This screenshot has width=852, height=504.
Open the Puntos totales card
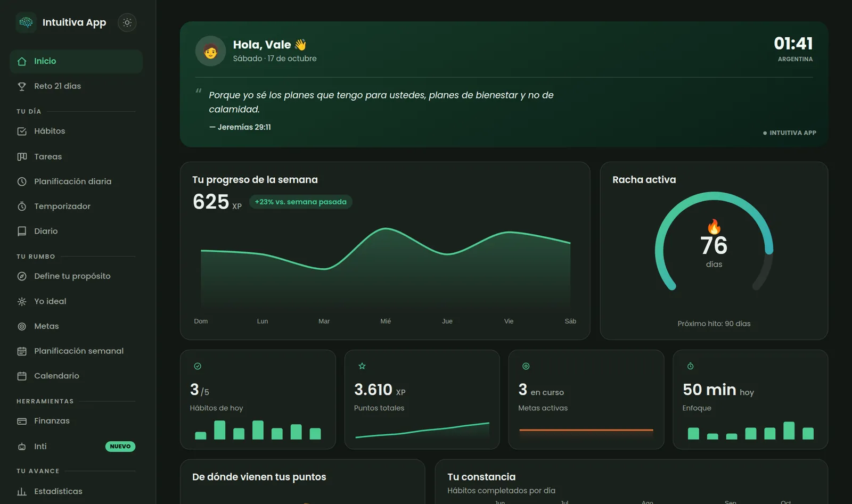coord(422,399)
